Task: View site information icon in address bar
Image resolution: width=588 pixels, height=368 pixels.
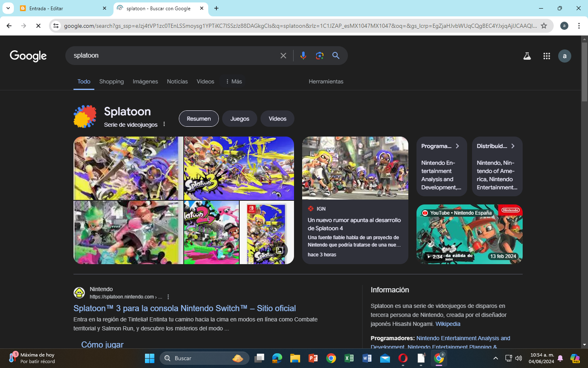Action: coord(56,26)
